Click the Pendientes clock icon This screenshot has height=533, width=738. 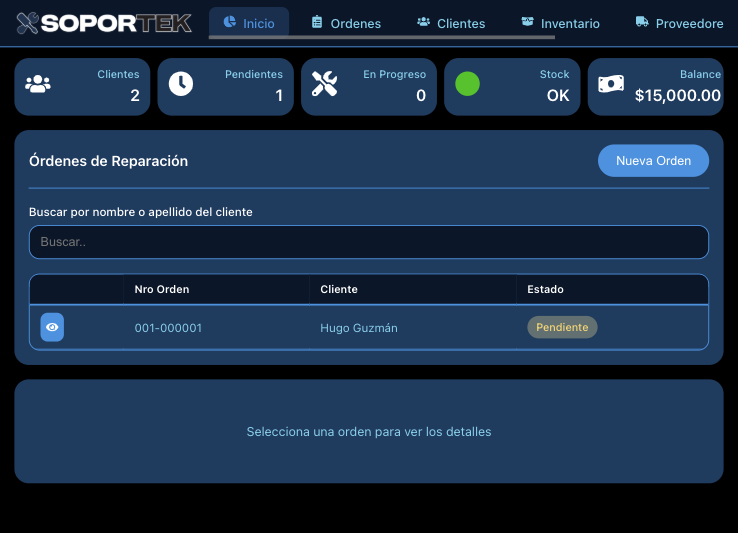181,84
